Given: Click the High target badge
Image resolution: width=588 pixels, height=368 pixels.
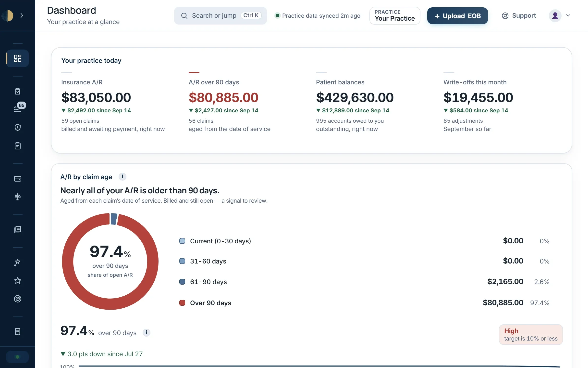Looking at the screenshot, I should (x=531, y=335).
